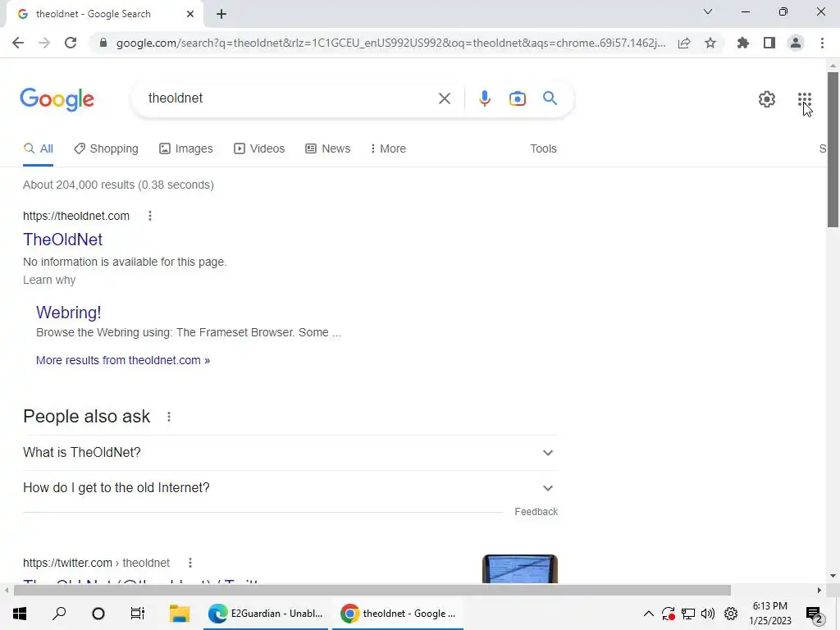Image resolution: width=840 pixels, height=630 pixels.
Task: Click the forward navigation arrow
Action: [x=44, y=43]
